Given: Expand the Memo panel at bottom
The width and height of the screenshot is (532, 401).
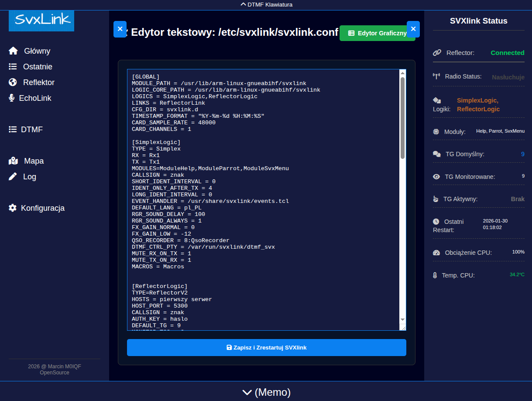Looking at the screenshot, I should pos(266,392).
